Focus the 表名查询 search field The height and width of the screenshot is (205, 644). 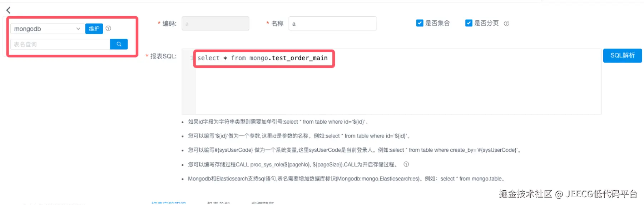(x=60, y=44)
